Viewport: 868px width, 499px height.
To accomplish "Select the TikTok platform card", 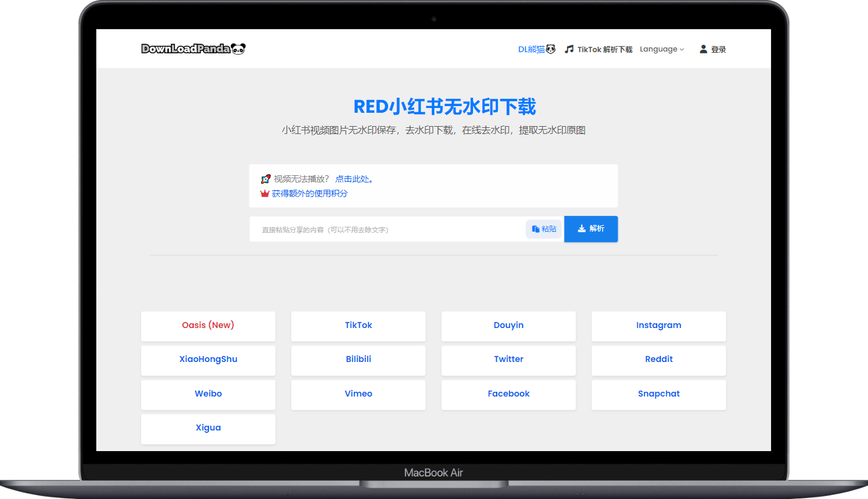I will 359,326.
